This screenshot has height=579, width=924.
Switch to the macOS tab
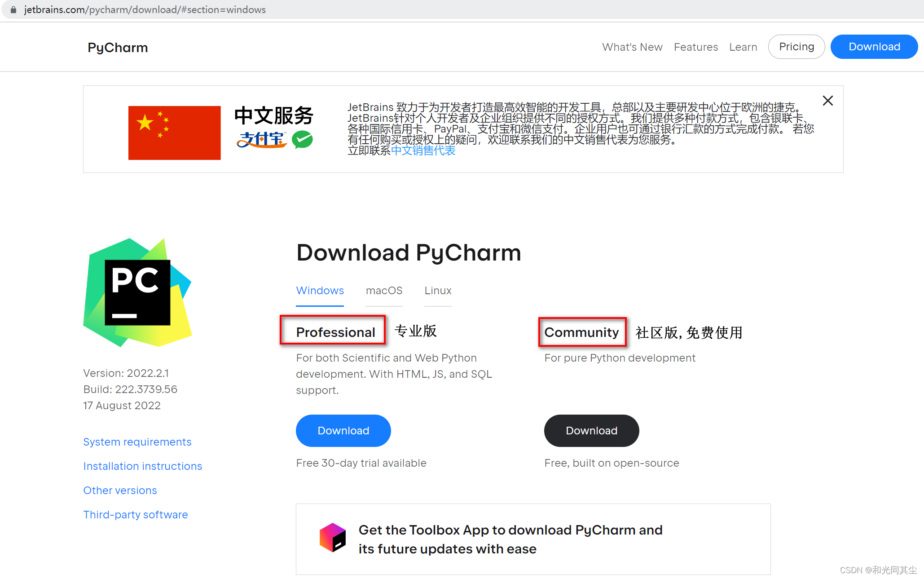pyautogui.click(x=384, y=291)
